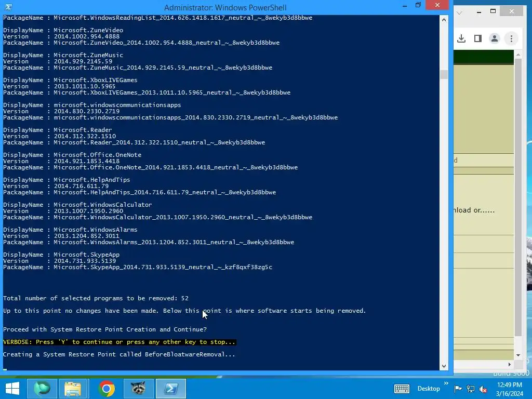This screenshot has width=532, height=399.
Task: Open Chrome downloads icon in browser window
Action: click(461, 38)
